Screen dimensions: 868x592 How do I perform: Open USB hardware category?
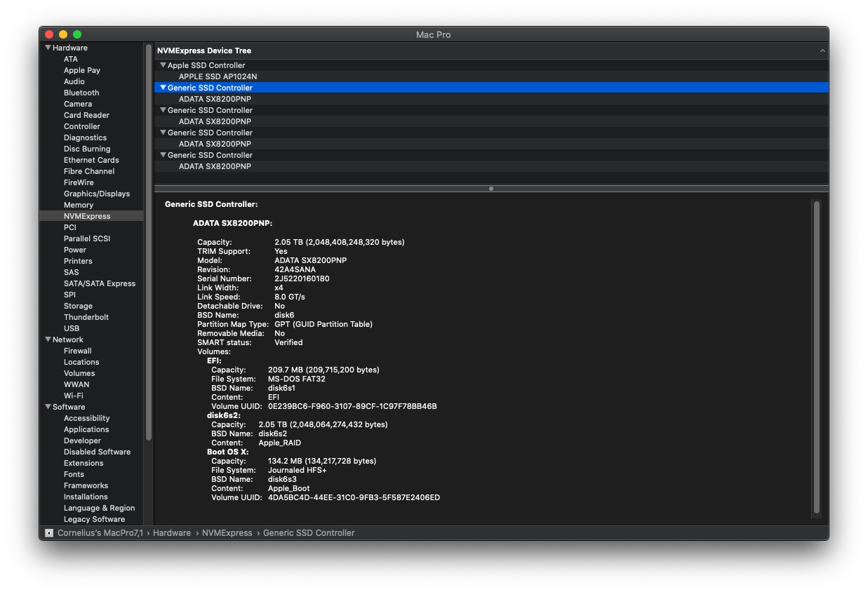coord(72,328)
